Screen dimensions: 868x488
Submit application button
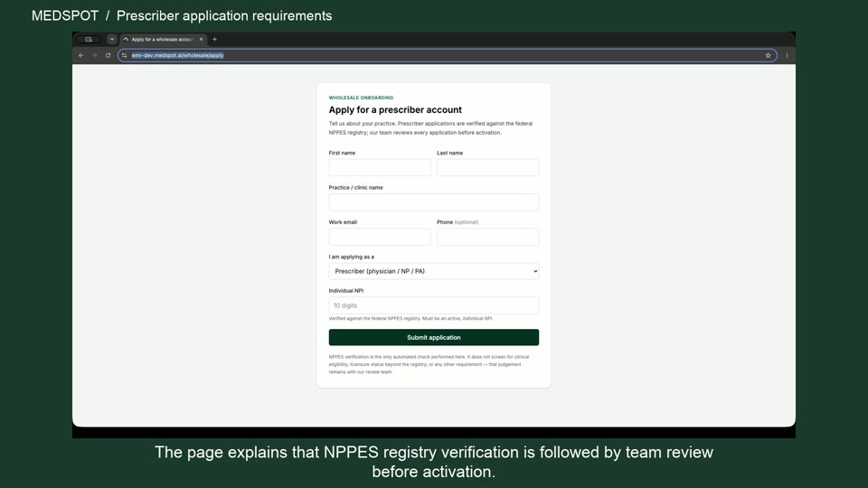tap(433, 337)
